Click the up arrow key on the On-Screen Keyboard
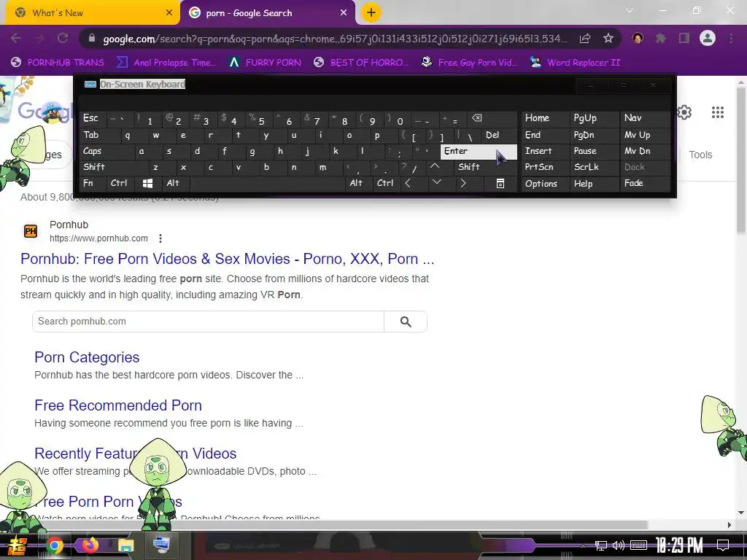This screenshot has width=747, height=560. click(x=435, y=167)
